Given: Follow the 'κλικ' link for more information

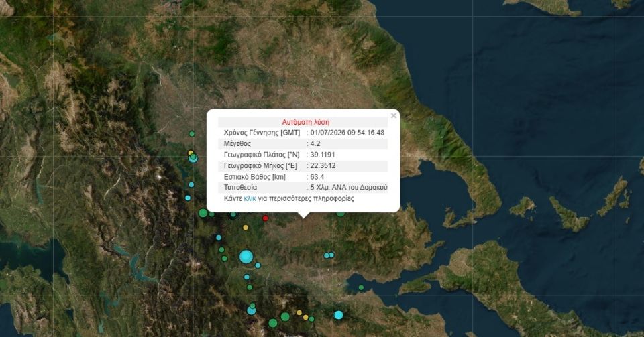Looking at the screenshot, I should pos(250,198).
